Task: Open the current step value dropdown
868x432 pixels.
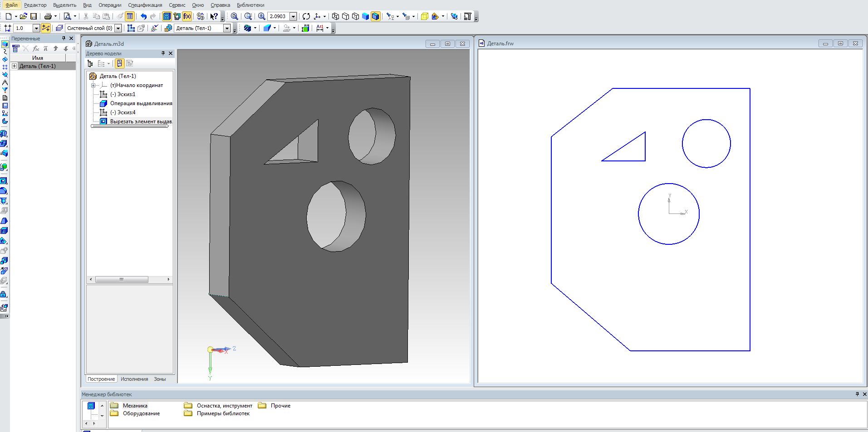Action: tap(36, 28)
